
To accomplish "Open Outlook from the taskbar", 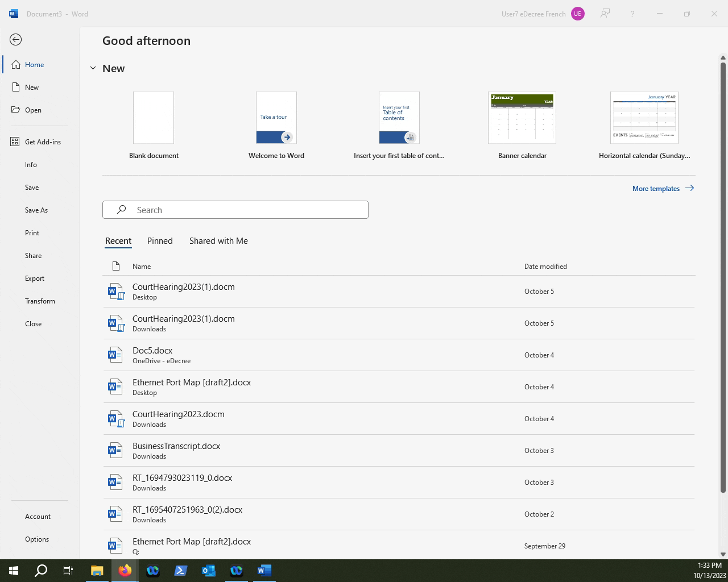I will pyautogui.click(x=208, y=570).
